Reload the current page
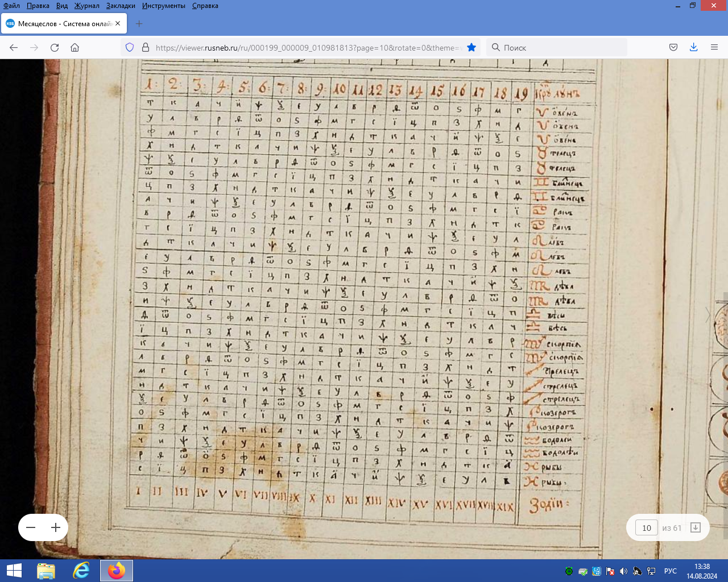This screenshot has height=582, width=728. click(x=55, y=48)
